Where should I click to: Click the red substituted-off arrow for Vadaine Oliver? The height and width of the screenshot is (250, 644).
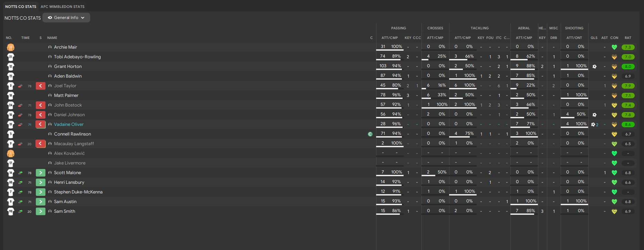point(41,124)
